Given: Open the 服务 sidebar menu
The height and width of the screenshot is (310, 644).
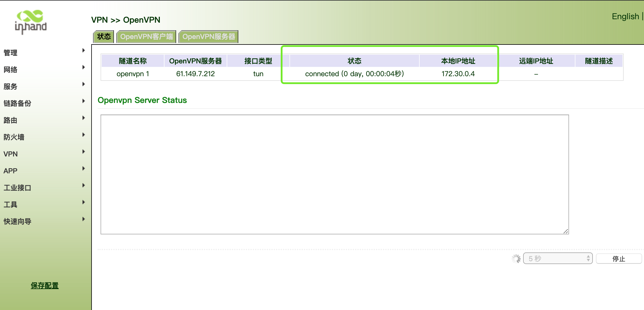Looking at the screenshot, I should (x=10, y=87).
